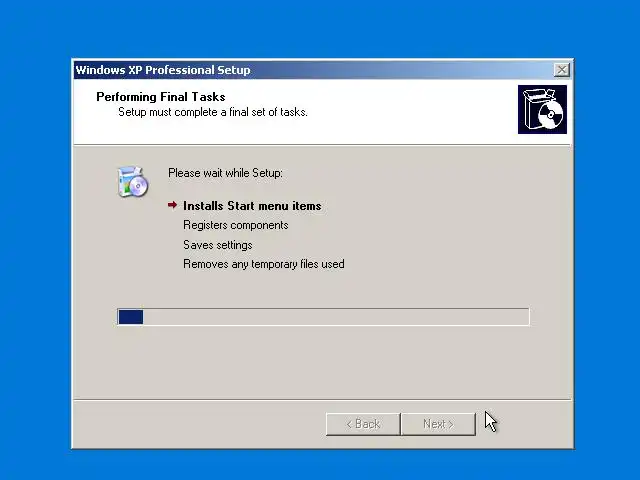This screenshot has height=480, width=640.
Task: Click the 'Performing Final Tasks' heading
Action: click(161, 97)
